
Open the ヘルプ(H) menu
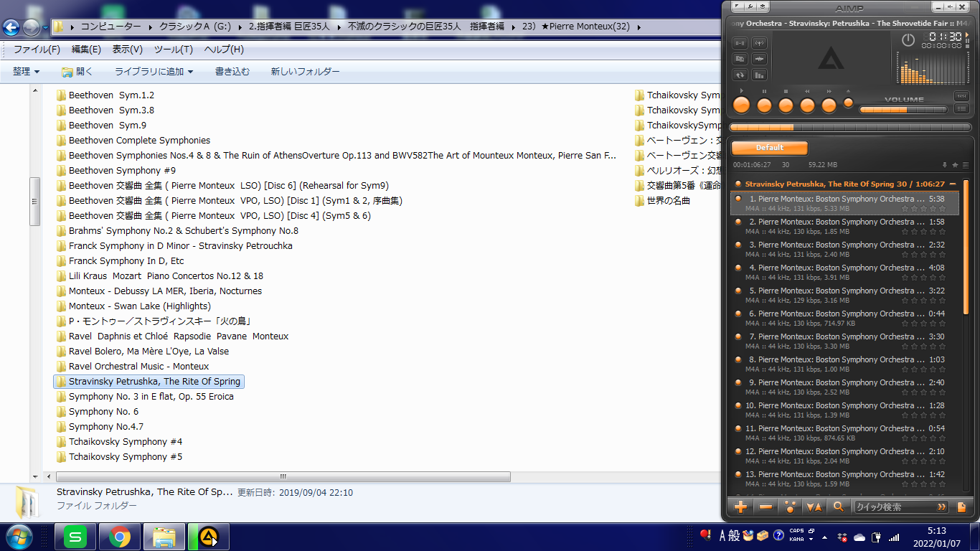224,50
